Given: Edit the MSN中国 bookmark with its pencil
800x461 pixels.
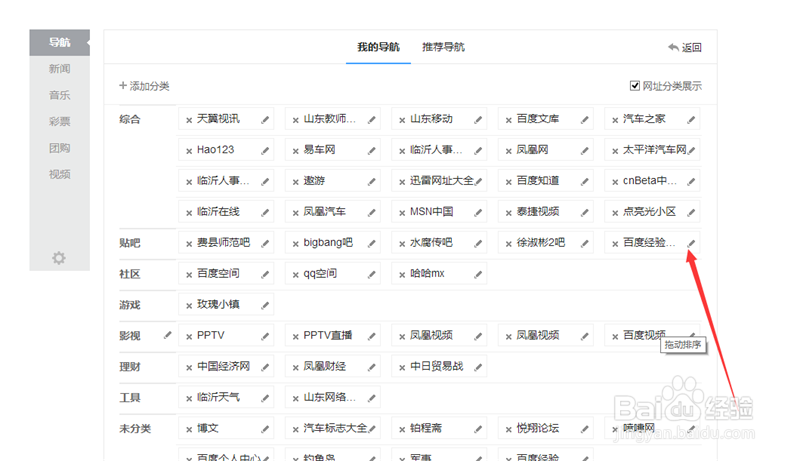Looking at the screenshot, I should click(x=478, y=213).
